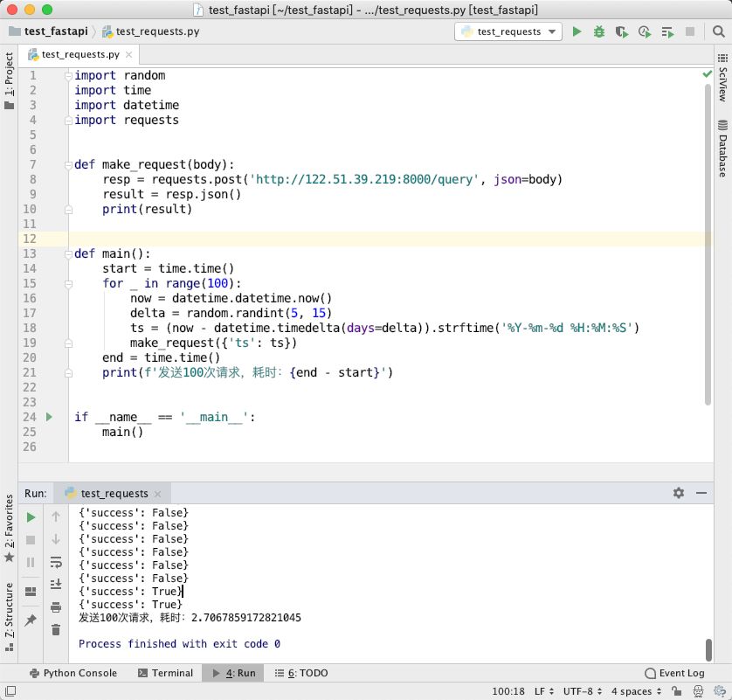Screen dimensions: 732x700
Task: Hide the Run panel with minus icon
Action: (x=701, y=493)
